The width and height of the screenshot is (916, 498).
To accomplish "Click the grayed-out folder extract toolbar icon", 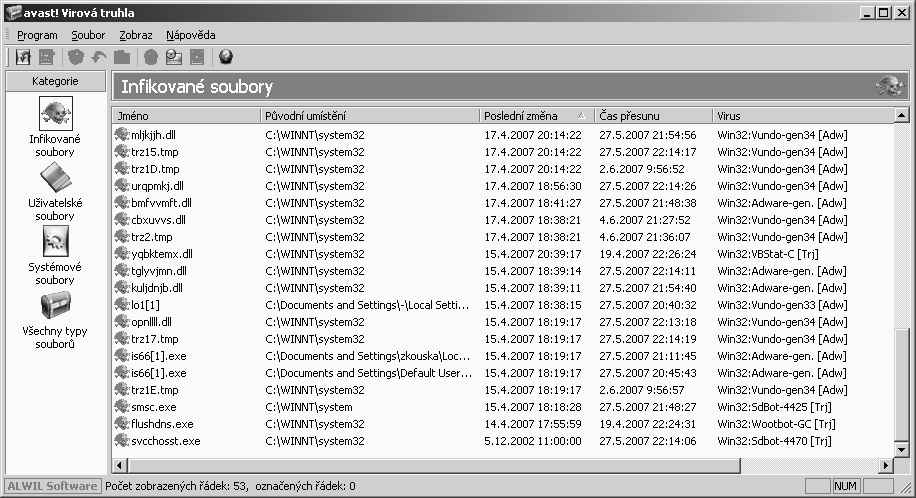I will point(122,57).
